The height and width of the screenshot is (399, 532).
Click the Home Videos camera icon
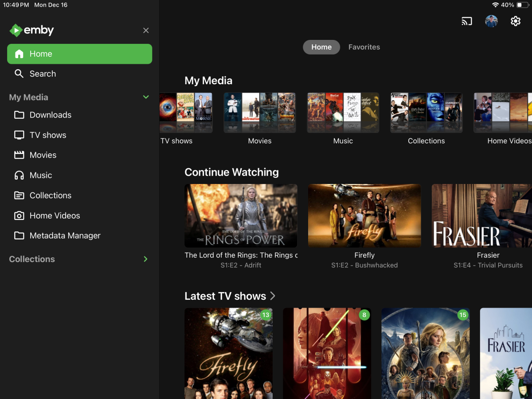pyautogui.click(x=19, y=215)
